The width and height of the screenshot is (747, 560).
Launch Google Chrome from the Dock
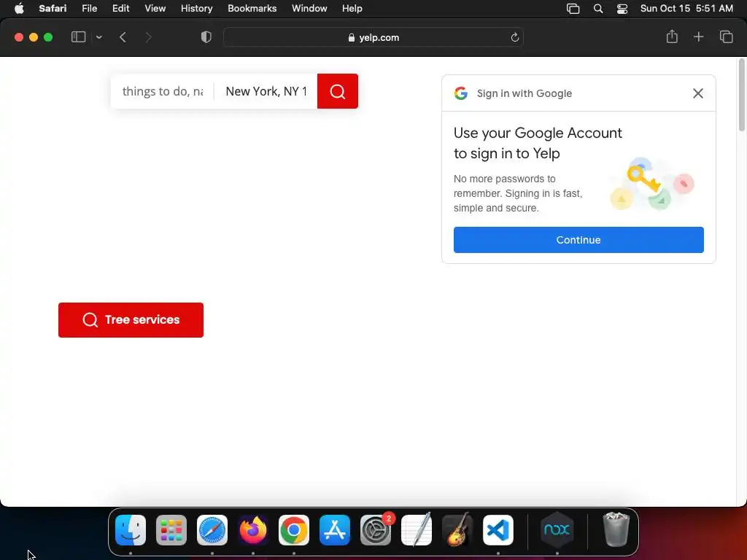point(294,530)
